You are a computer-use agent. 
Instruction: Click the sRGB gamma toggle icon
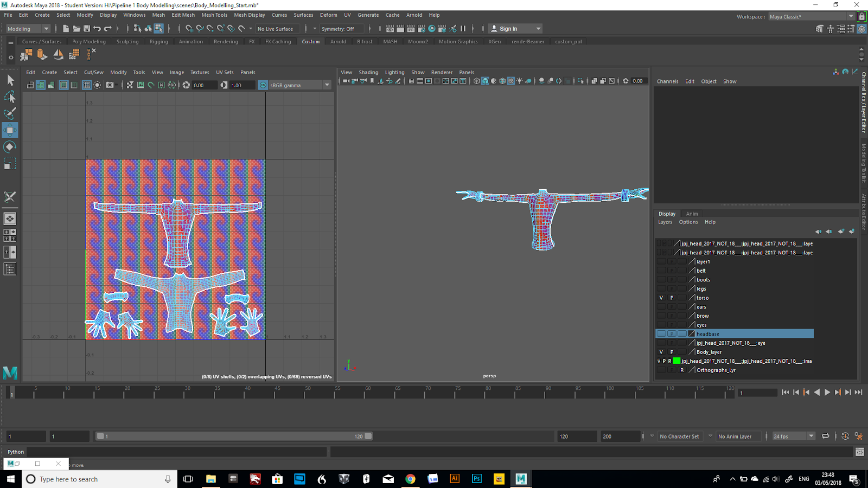(263, 85)
